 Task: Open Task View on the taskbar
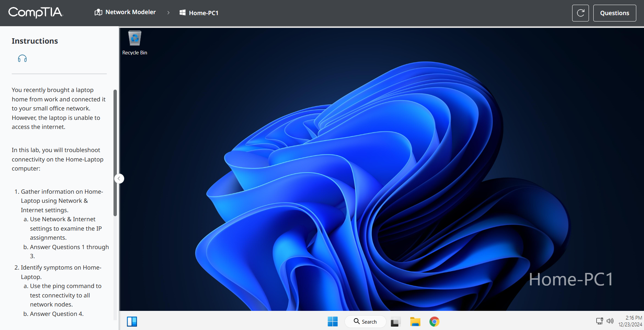coord(395,322)
